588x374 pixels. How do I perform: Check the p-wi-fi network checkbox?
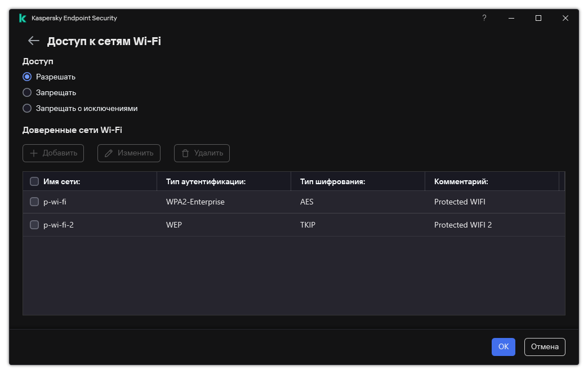point(34,202)
